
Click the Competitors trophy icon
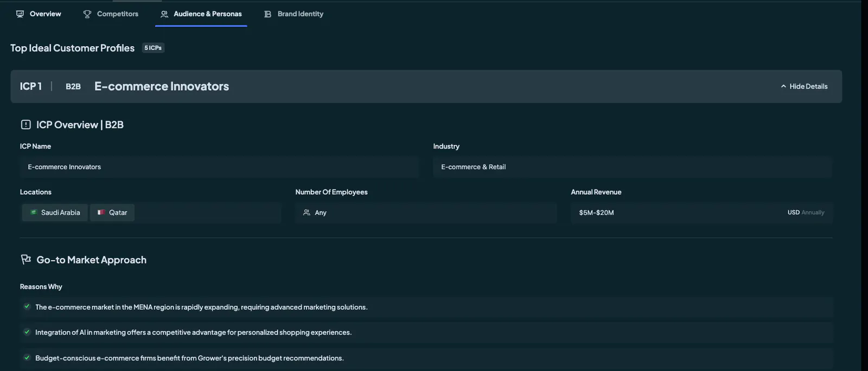click(x=87, y=14)
